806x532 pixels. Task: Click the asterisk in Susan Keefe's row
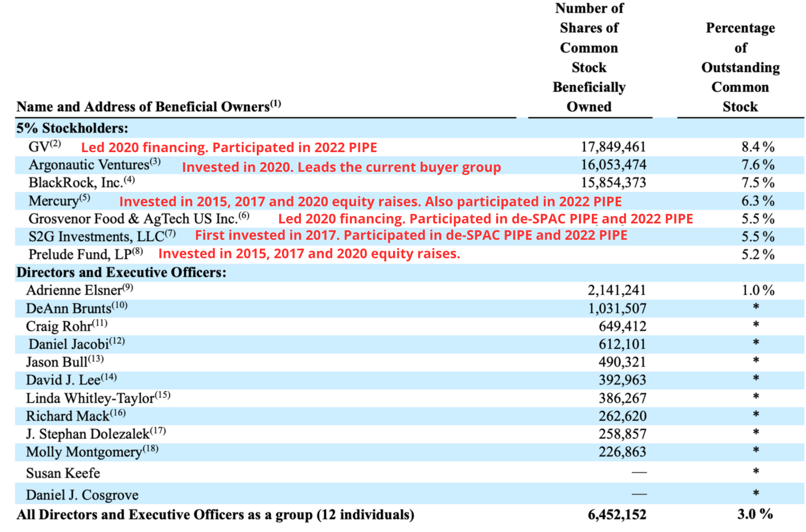pos(755,472)
